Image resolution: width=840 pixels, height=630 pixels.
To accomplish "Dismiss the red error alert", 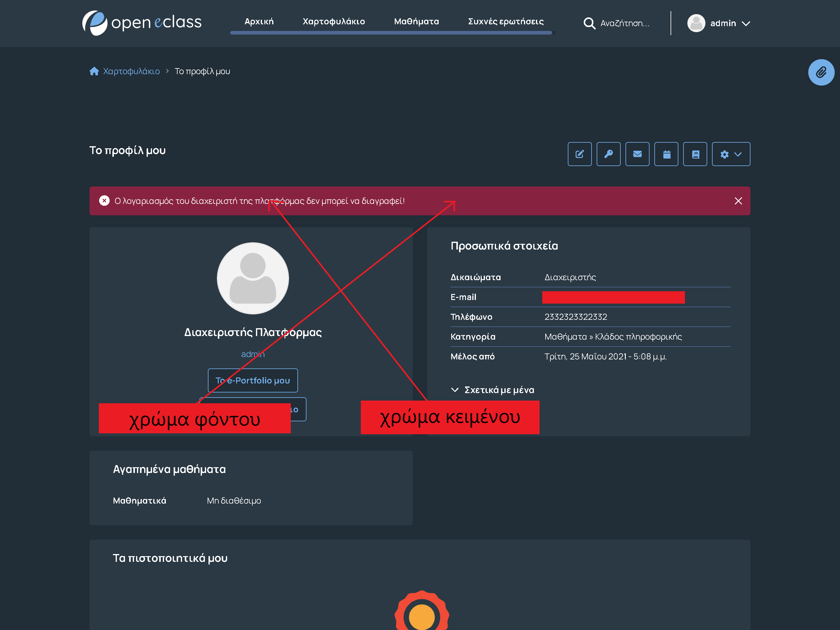I will 738,201.
